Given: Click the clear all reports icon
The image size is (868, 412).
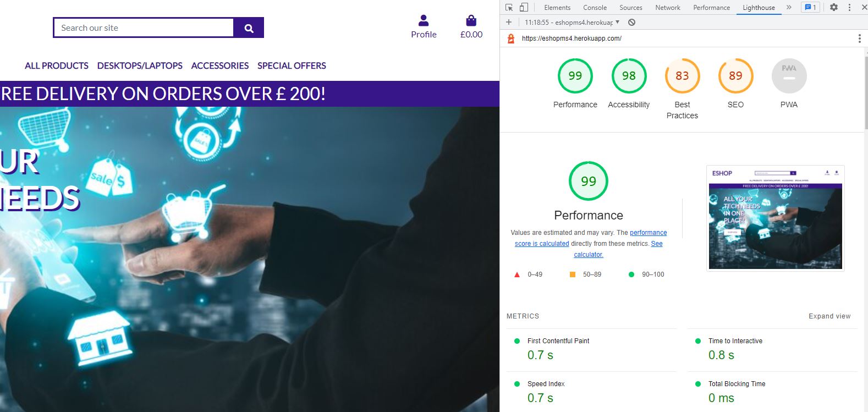Looking at the screenshot, I should (x=631, y=23).
